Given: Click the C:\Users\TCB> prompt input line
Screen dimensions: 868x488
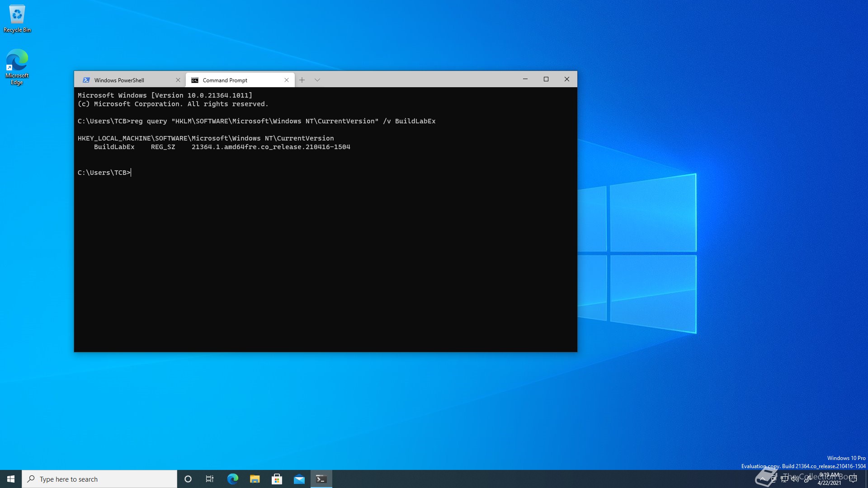Looking at the screenshot, I should pos(104,173).
